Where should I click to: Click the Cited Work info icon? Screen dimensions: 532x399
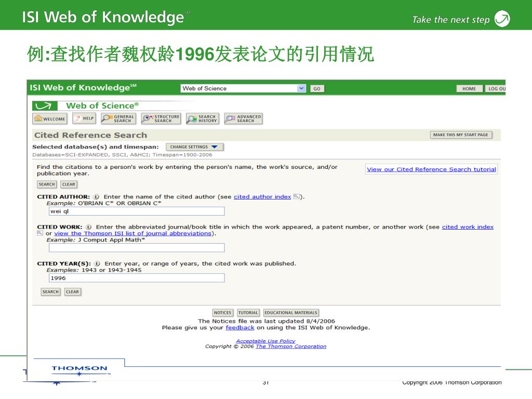click(x=88, y=227)
